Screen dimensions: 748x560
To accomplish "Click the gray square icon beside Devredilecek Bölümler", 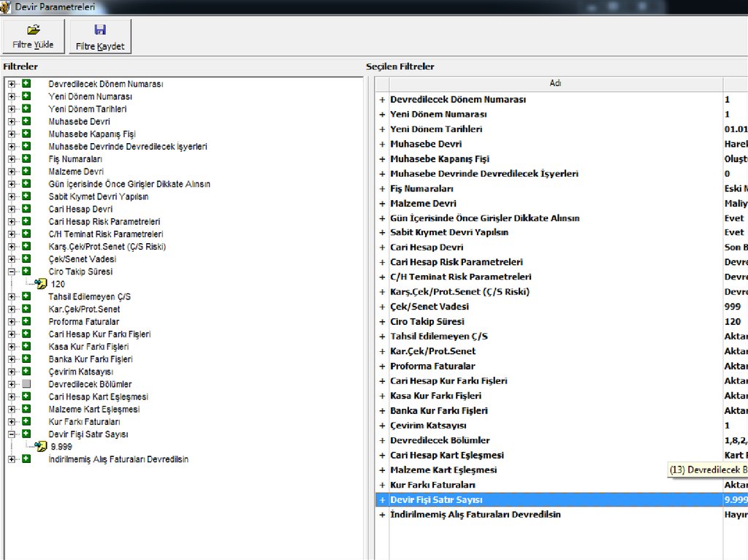I will click(x=26, y=384).
